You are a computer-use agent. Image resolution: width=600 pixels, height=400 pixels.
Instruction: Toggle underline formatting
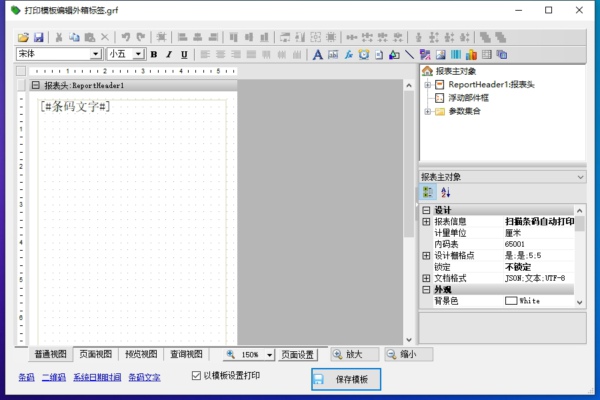click(x=184, y=54)
